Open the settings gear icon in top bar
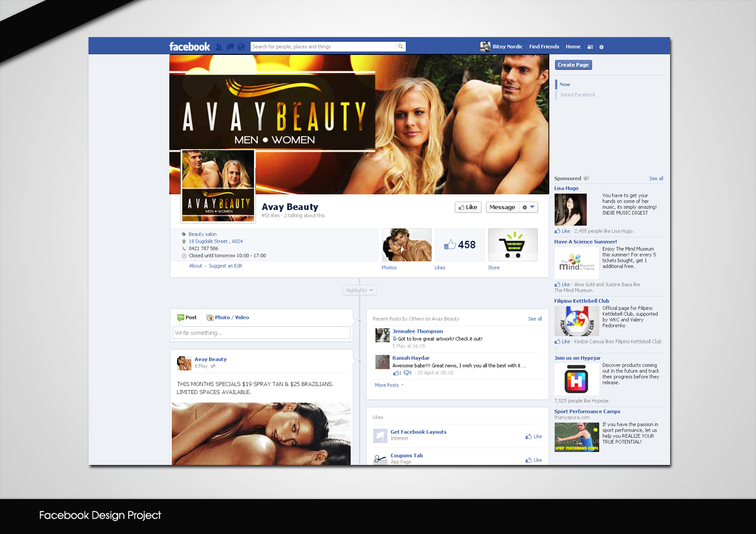This screenshot has width=756, height=534. tap(602, 46)
